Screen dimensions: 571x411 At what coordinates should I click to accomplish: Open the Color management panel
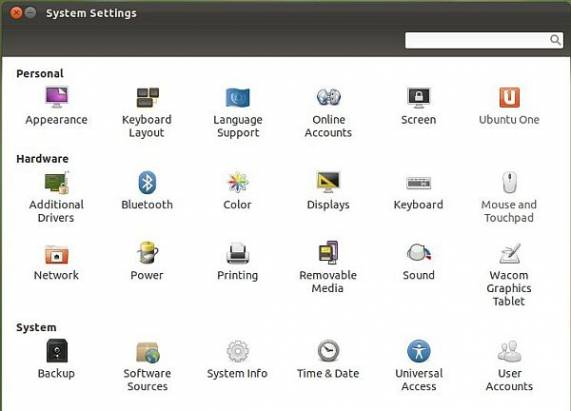pos(237,190)
